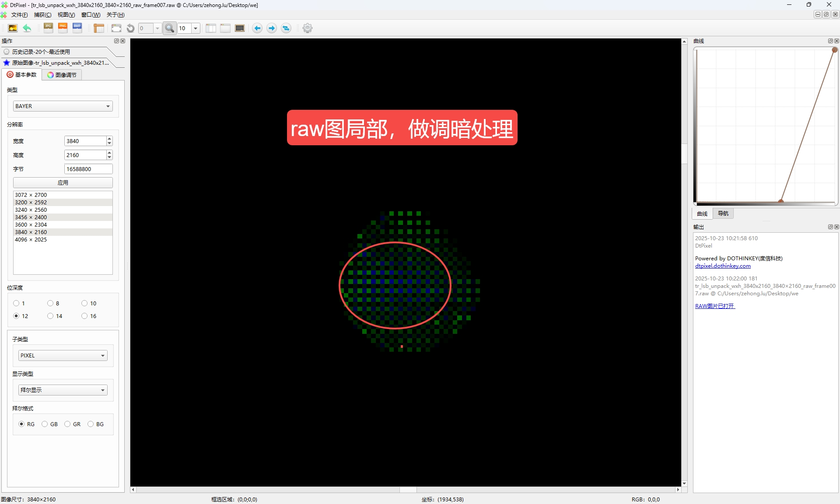Switch to the 图像调节 tab

[62, 75]
